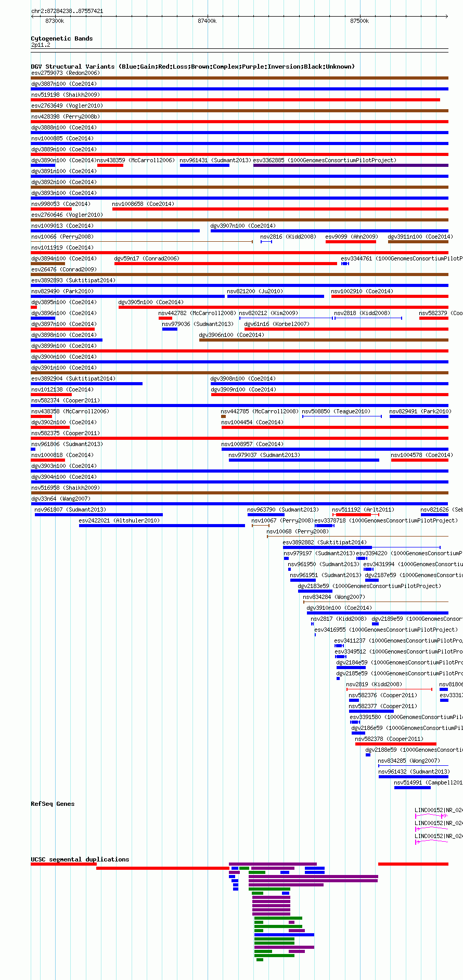The height and width of the screenshot is (980, 463).
Task: Click the red bar under dgv59n17 (Conrad2006)
Action: [x=226, y=264]
